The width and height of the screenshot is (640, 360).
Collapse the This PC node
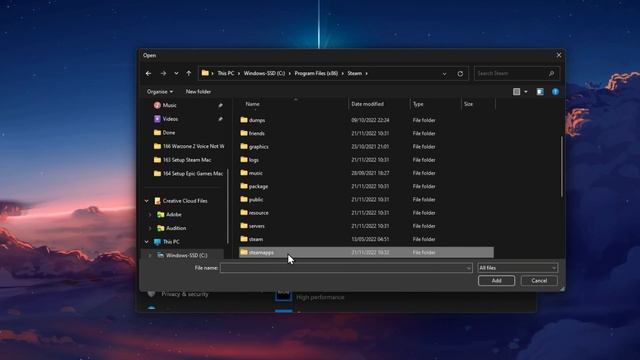pos(147,242)
